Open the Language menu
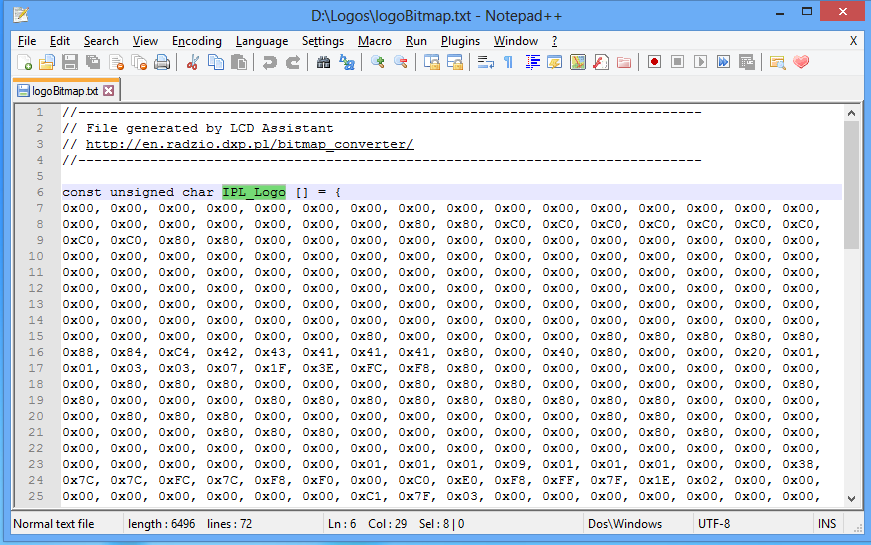Viewport: 871px width, 545px height. (261, 41)
